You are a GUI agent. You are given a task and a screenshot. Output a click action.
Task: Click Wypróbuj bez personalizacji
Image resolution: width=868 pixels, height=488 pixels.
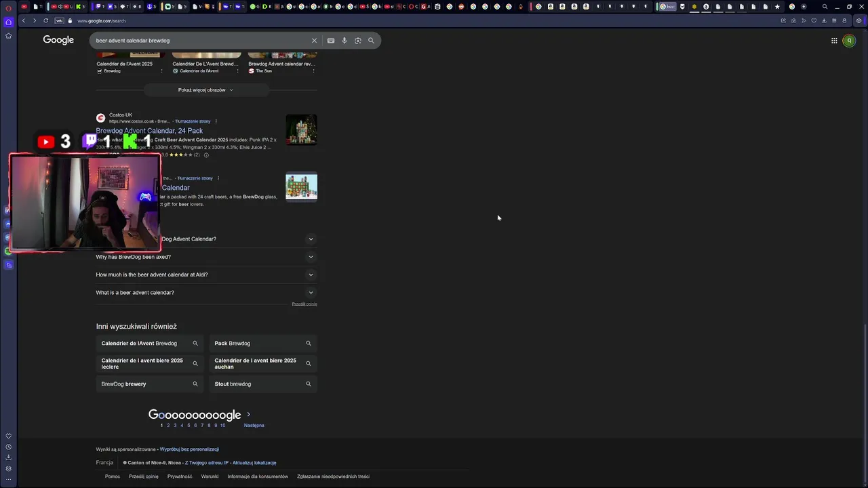tap(189, 449)
